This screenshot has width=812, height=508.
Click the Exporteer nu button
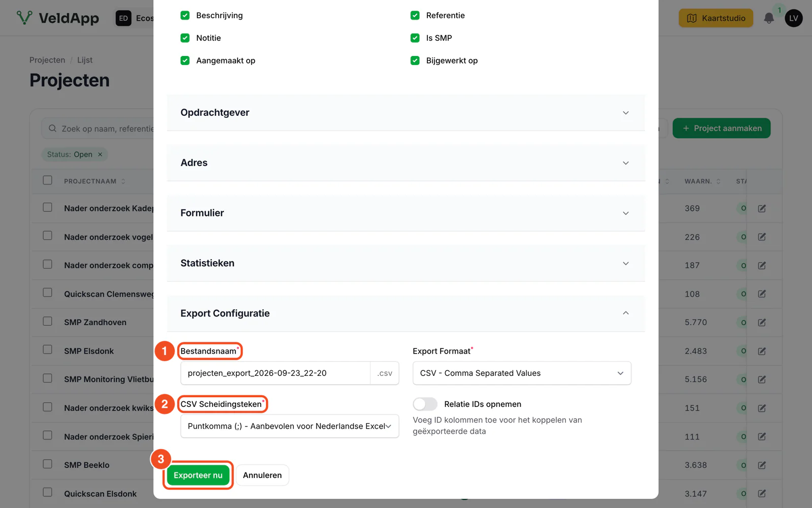click(198, 475)
